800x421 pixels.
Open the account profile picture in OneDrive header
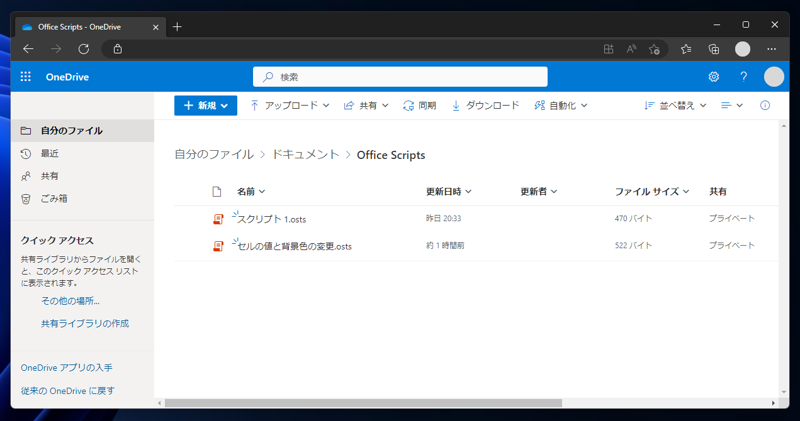773,77
